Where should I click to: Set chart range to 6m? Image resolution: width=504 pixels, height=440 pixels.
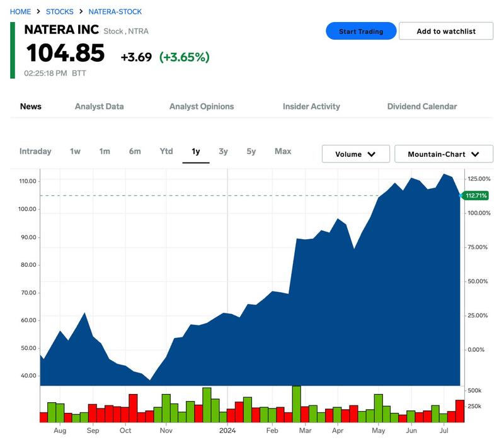(135, 151)
